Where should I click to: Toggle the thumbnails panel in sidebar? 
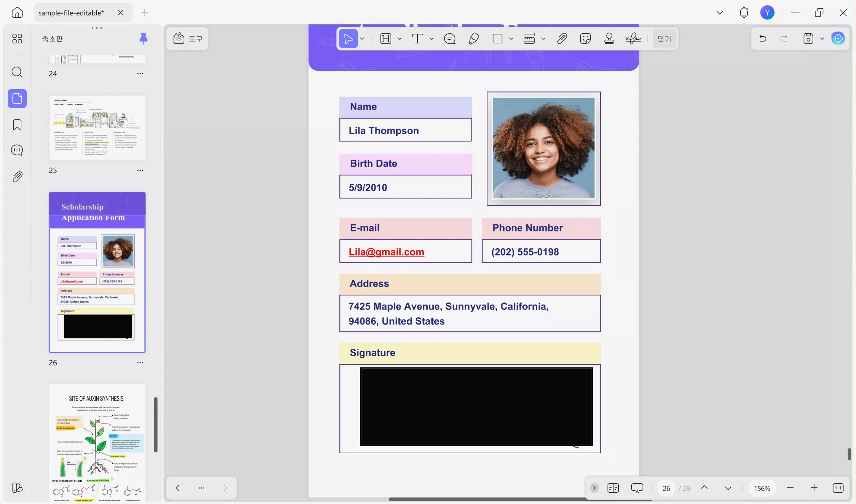(17, 99)
